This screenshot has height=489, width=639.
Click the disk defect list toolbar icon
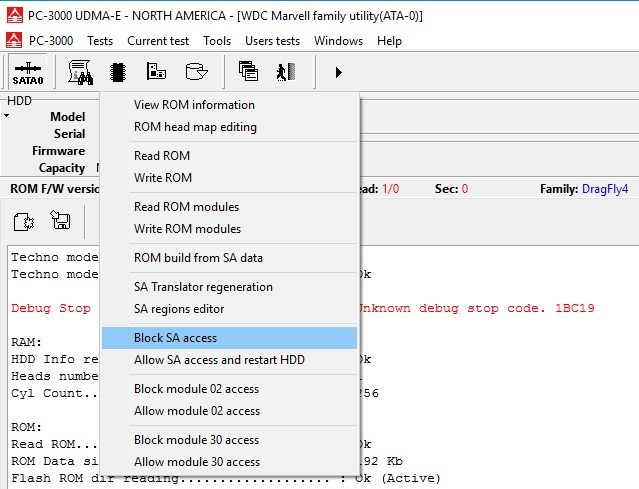pos(196,72)
